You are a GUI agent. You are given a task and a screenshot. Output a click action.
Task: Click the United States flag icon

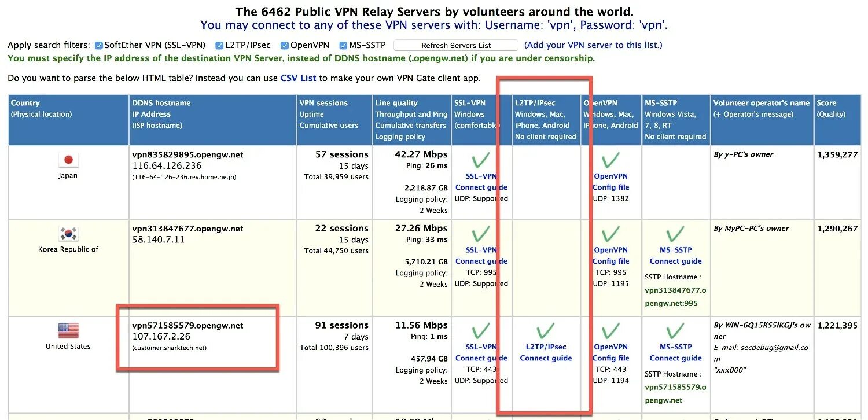click(x=68, y=331)
